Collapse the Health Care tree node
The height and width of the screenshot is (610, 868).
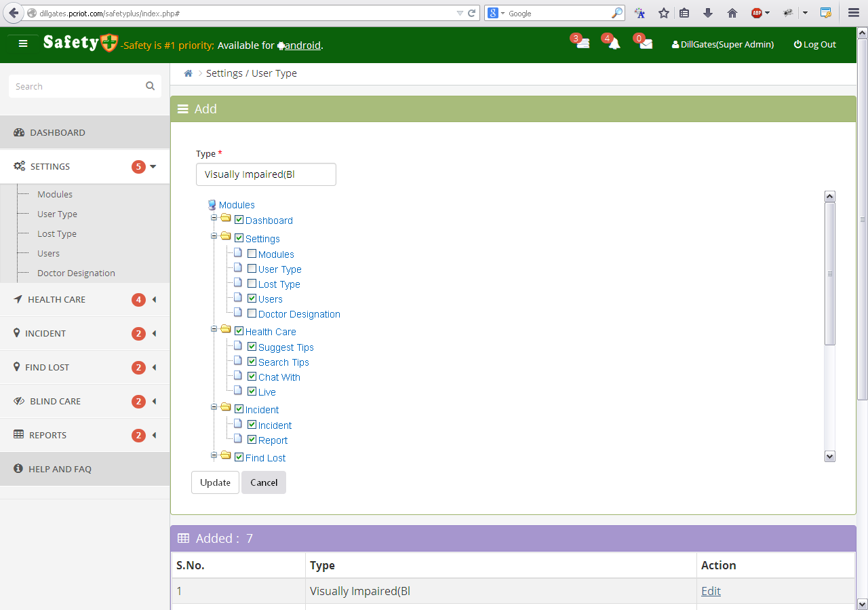click(x=214, y=329)
